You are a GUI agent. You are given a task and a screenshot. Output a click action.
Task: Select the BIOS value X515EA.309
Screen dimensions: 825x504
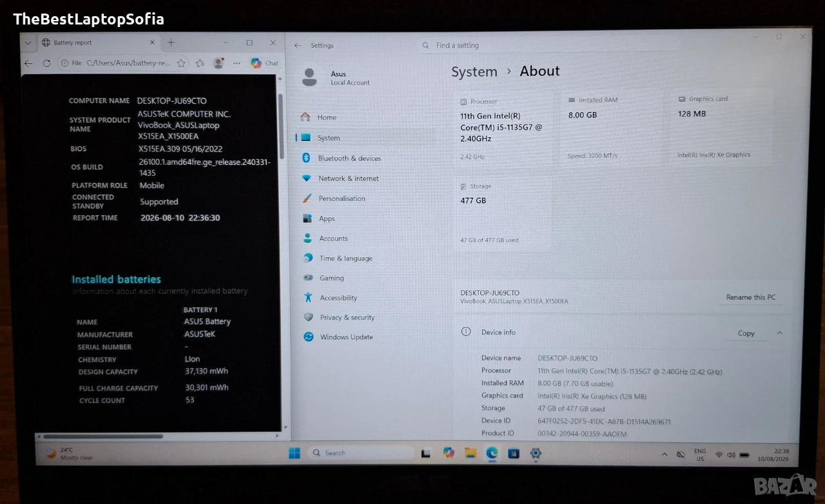tap(180, 148)
